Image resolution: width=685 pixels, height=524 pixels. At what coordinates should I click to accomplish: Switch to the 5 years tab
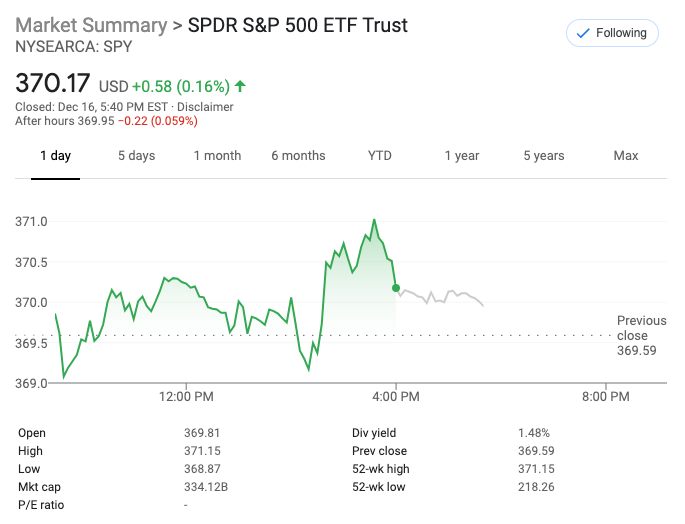click(543, 155)
